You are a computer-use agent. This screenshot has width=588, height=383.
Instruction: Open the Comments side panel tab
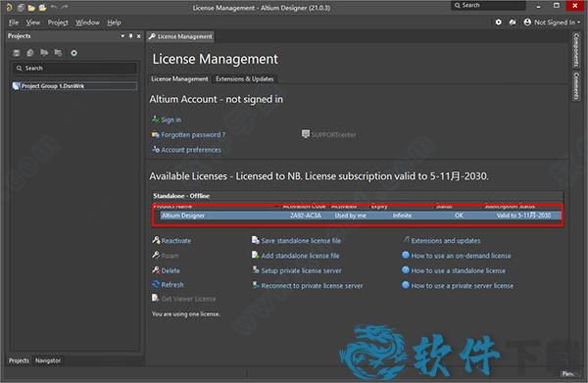(576, 86)
